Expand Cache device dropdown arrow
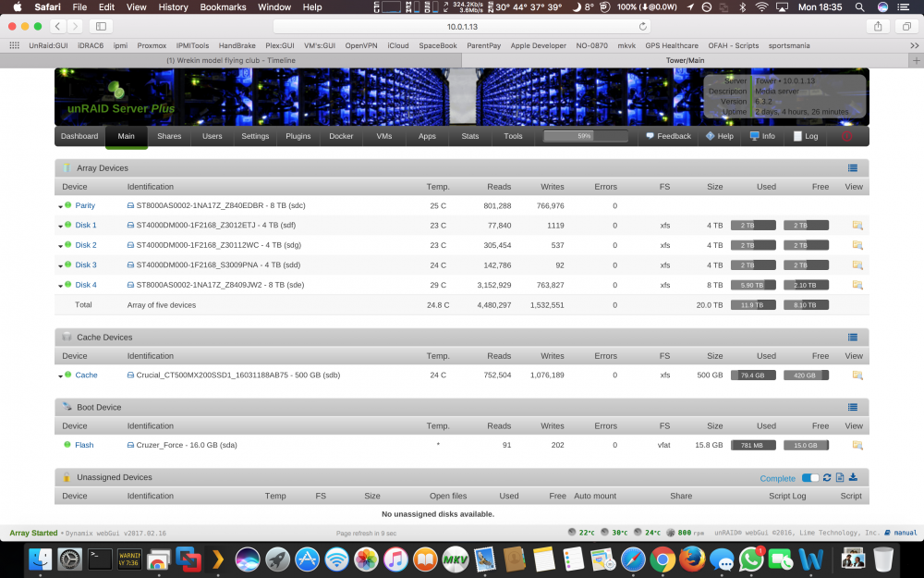The width and height of the screenshot is (924, 578). pos(60,376)
